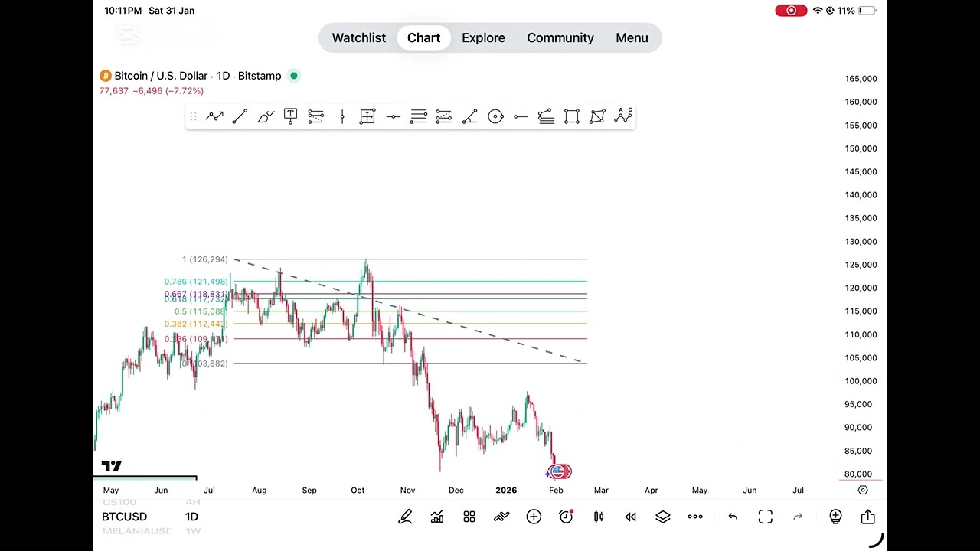Tap the Bitcoin / U.S. Dollar chart title
This screenshot has width=980, height=551.
(198, 76)
